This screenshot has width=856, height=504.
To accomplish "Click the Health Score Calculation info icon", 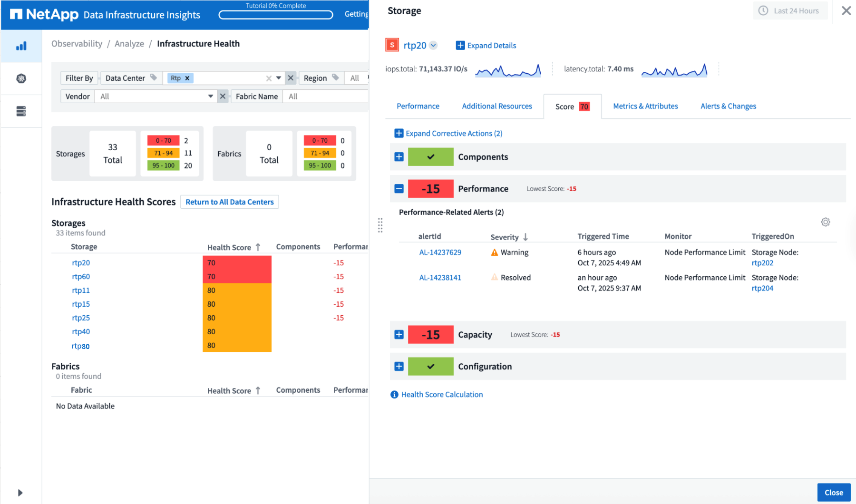I will [x=394, y=395].
